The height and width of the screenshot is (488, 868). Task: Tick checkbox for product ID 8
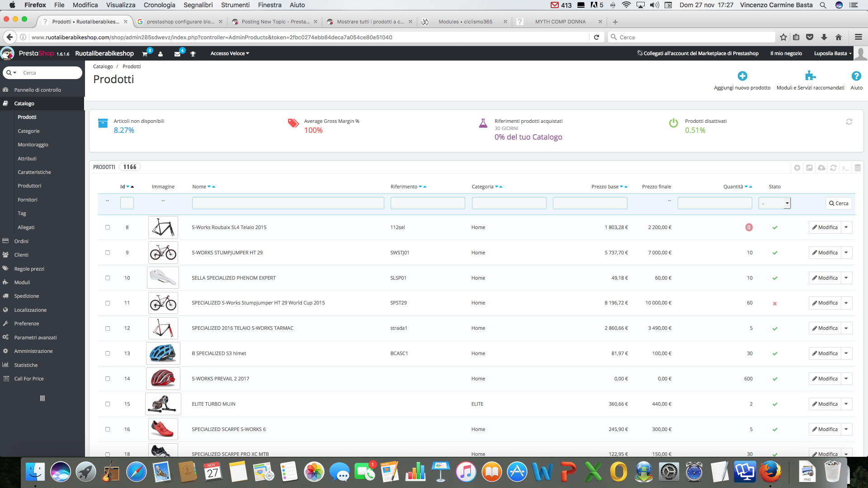point(108,227)
